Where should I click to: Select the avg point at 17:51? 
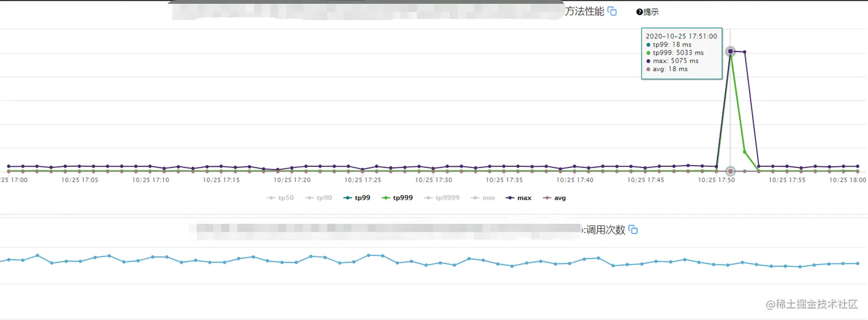[730, 171]
